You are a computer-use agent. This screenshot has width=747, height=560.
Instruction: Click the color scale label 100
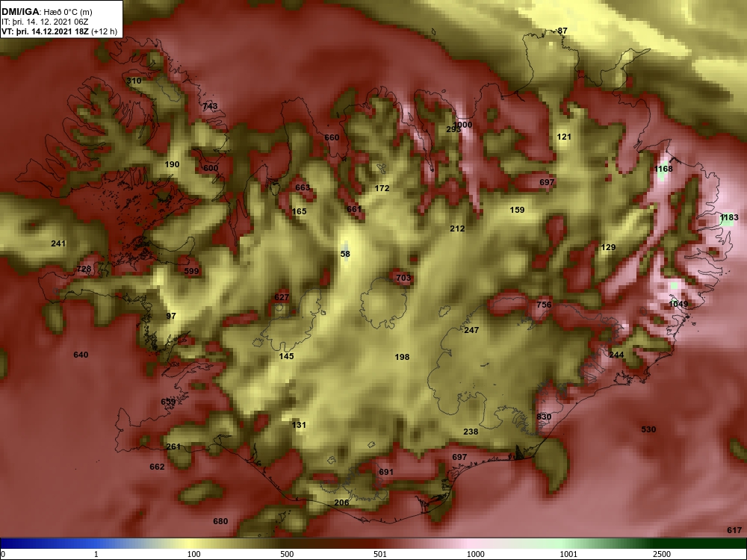pyautogui.click(x=193, y=554)
